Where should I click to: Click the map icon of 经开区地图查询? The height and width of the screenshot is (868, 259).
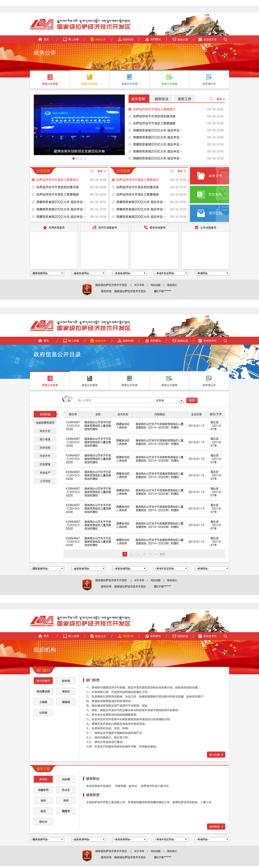pyautogui.click(x=94, y=227)
